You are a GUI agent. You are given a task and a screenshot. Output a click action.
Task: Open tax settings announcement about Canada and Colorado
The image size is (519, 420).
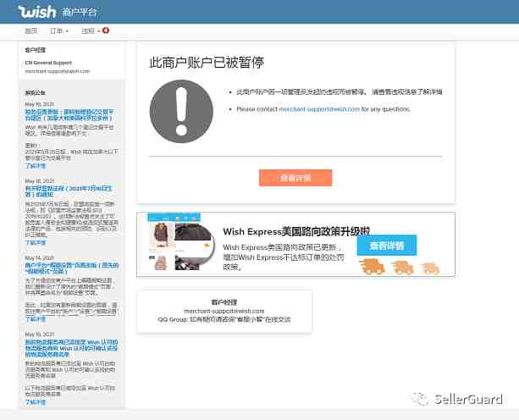coord(69,115)
